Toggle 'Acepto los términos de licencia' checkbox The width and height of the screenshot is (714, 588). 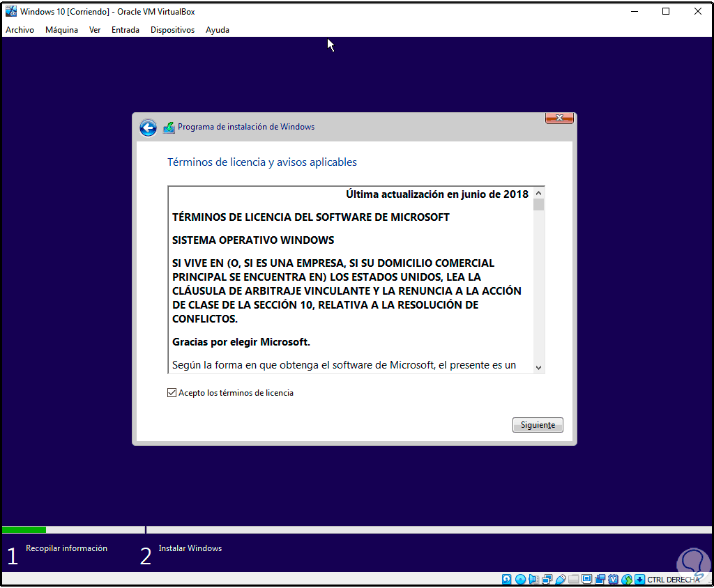coord(172,393)
